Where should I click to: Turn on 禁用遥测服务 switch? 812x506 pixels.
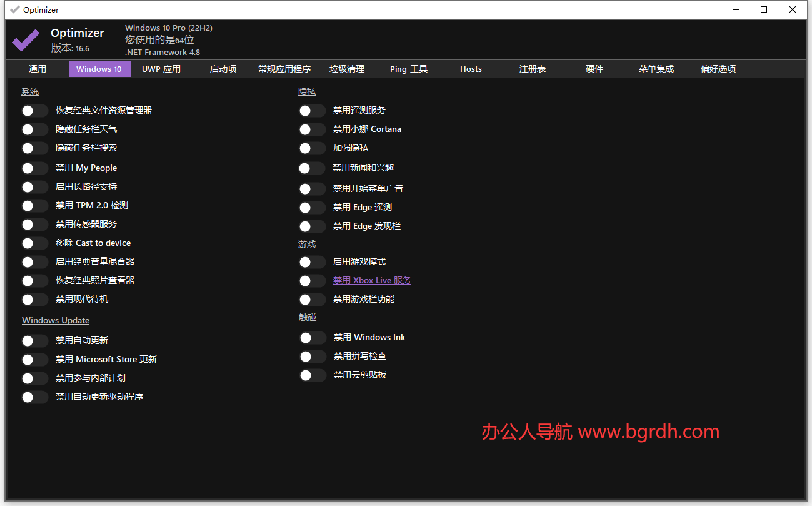click(x=312, y=111)
